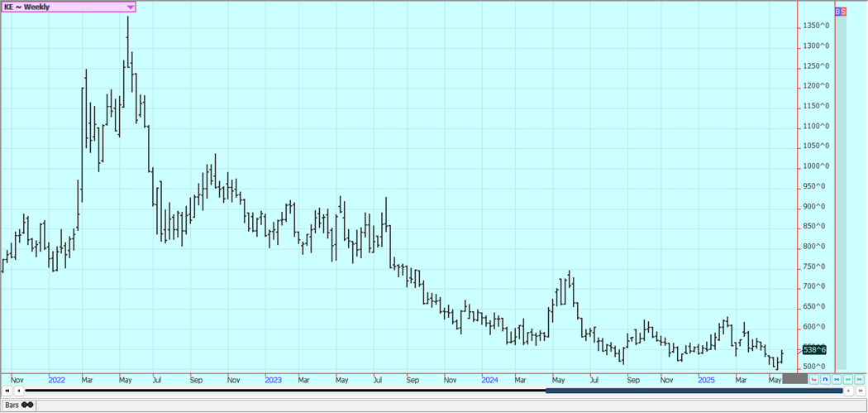This screenshot has width=868, height=413.
Task: Click the 2023 year label on time axis
Action: (x=273, y=380)
